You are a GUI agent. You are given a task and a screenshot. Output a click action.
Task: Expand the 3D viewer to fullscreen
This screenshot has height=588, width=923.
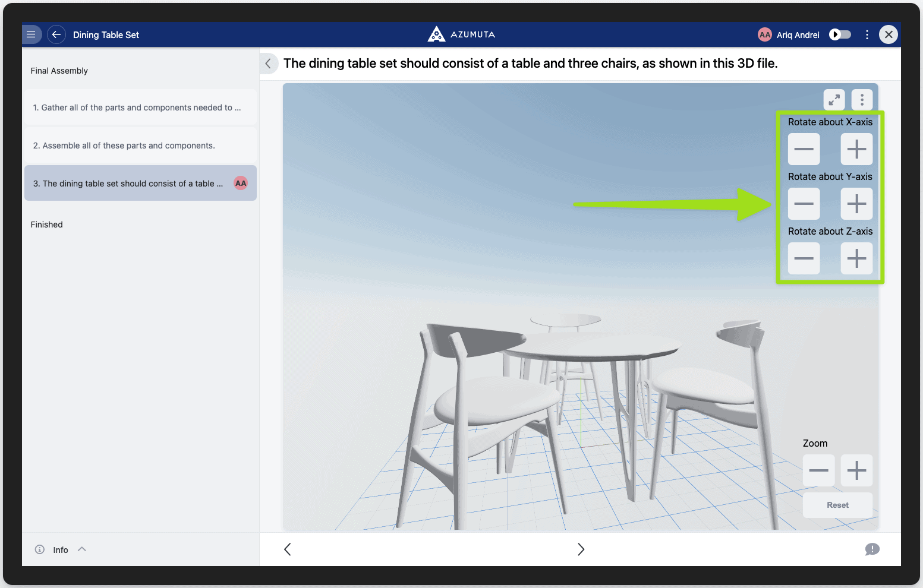834,100
